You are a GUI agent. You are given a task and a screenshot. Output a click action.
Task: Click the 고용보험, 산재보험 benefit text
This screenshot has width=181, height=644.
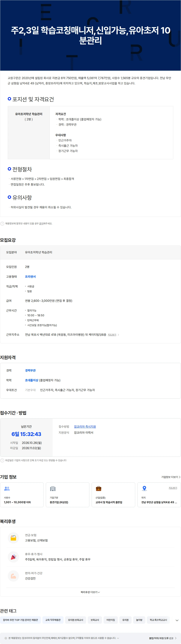click(36, 540)
